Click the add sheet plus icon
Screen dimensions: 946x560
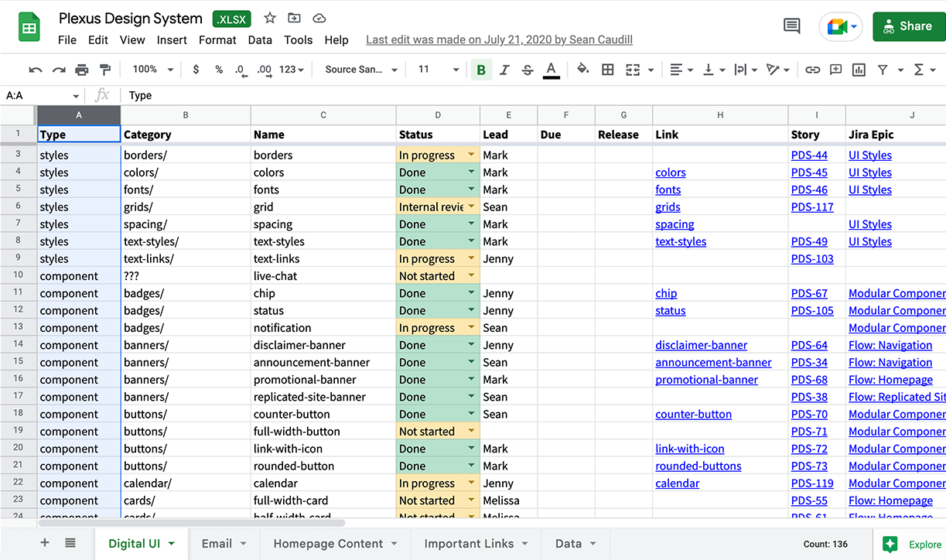tap(45, 543)
